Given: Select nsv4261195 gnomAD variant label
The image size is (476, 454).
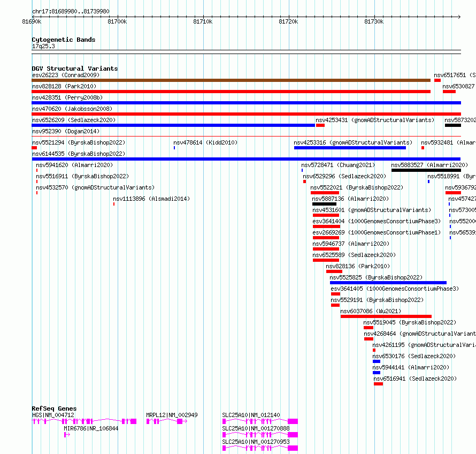Looking at the screenshot, I should (x=424, y=345).
